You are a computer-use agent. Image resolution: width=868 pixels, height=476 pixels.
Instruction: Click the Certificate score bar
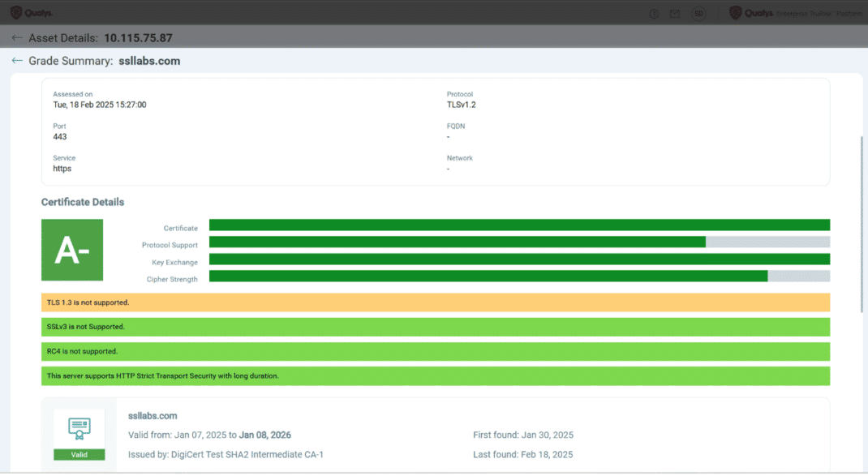pos(519,225)
